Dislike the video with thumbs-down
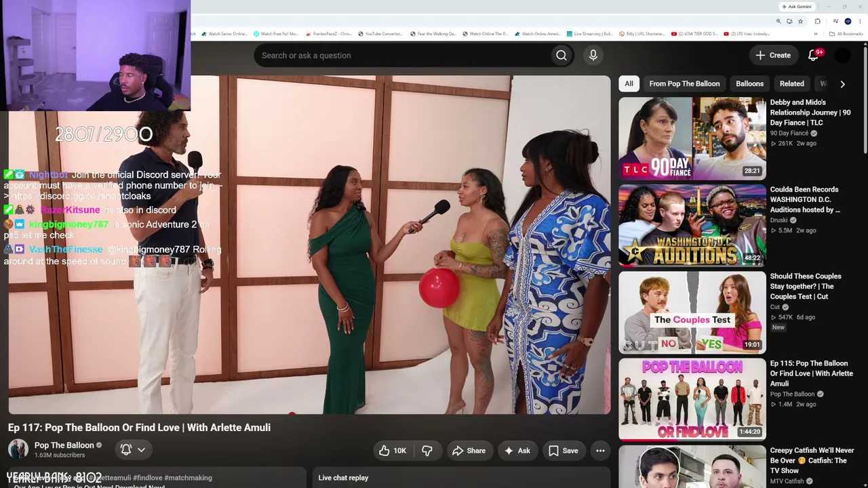This screenshot has height=488, width=868. pyautogui.click(x=427, y=451)
